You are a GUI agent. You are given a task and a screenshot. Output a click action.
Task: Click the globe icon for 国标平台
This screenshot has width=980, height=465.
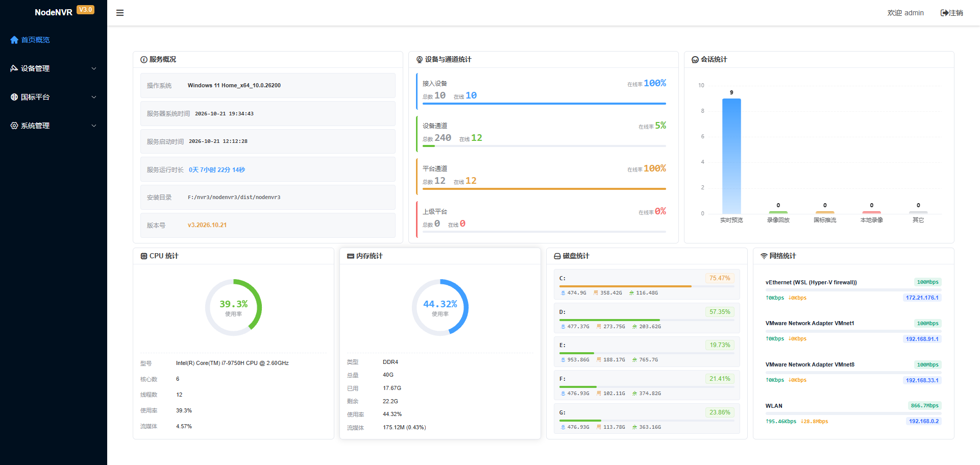pyautogui.click(x=14, y=97)
